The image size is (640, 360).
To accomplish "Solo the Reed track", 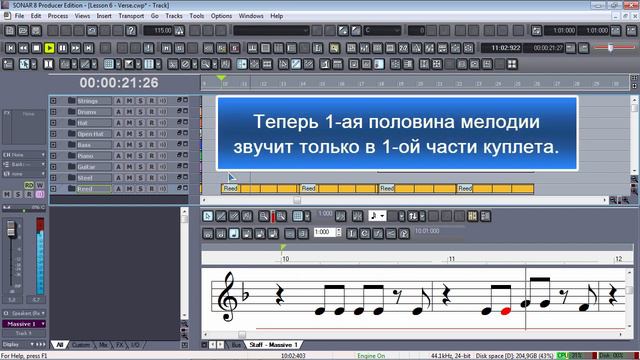I will (x=140, y=189).
